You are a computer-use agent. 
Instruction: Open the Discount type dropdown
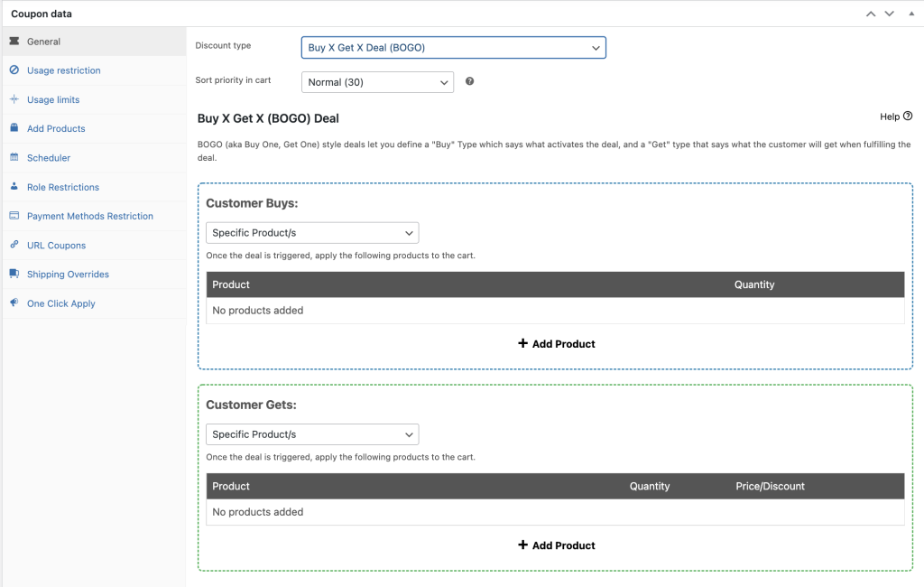(x=453, y=48)
